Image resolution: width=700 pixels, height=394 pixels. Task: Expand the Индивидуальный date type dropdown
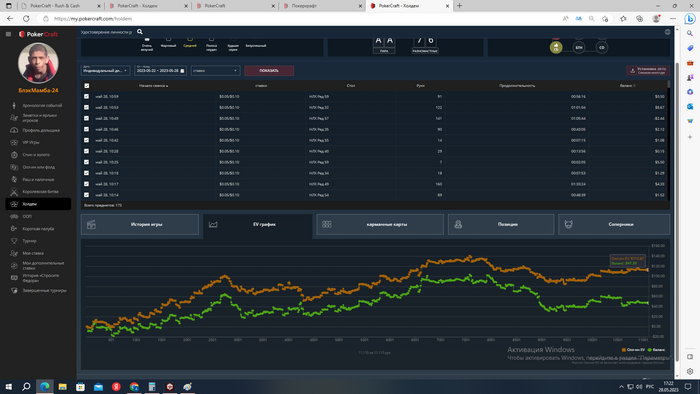coord(105,71)
